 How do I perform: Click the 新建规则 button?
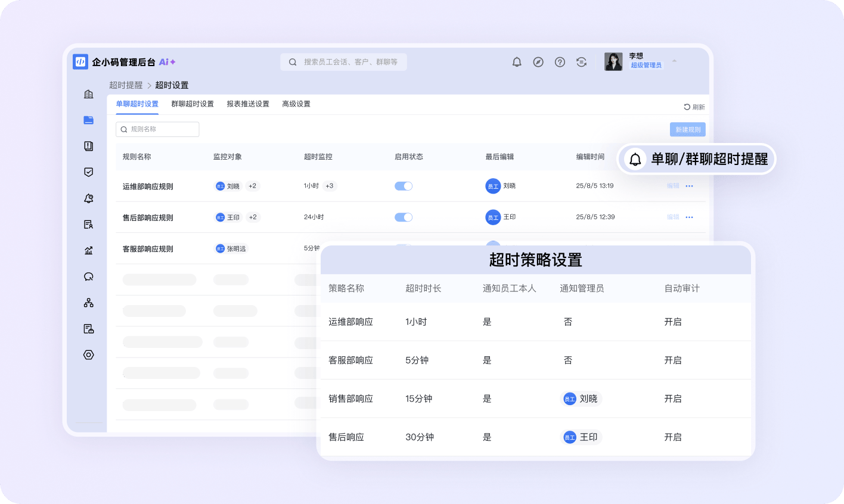pos(687,129)
